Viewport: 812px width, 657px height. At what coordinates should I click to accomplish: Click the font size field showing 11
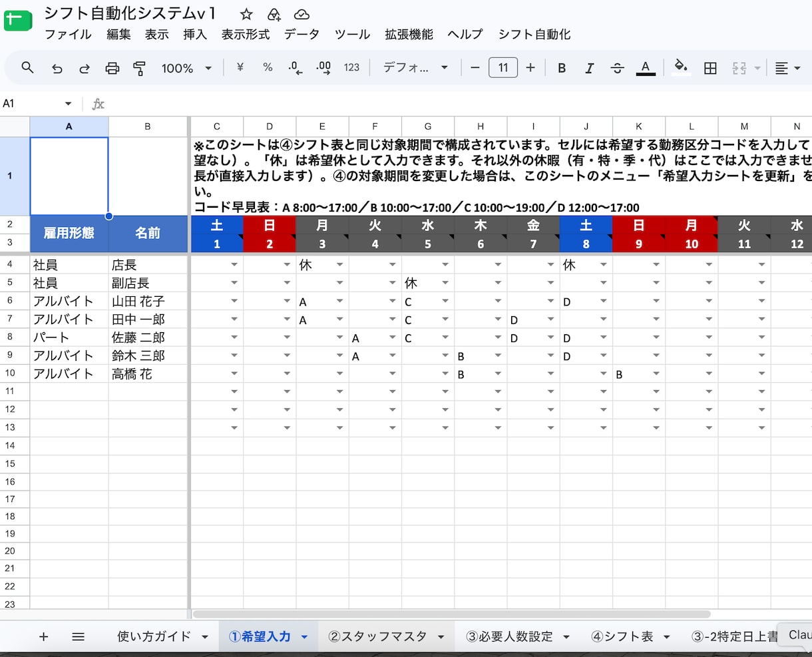pyautogui.click(x=503, y=67)
